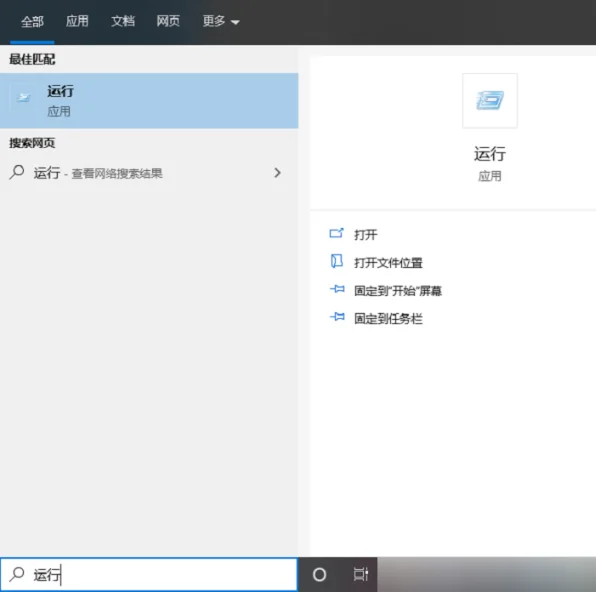This screenshot has width=596, height=592.
Task: Switch to the 网页 tab
Action: tap(168, 21)
